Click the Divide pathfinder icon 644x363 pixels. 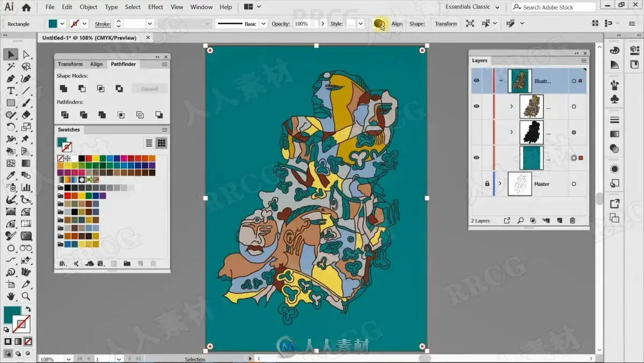point(64,115)
